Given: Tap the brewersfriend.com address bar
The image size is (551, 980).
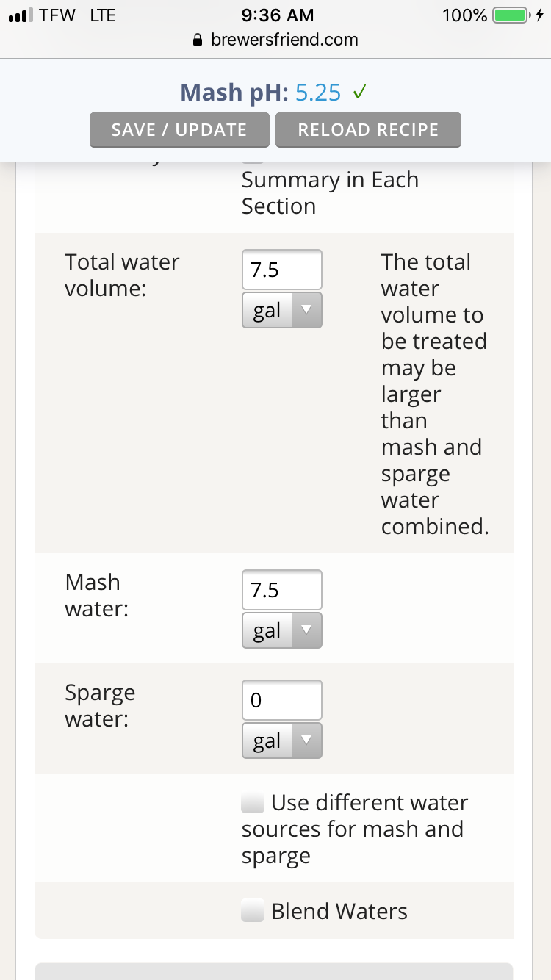Looking at the screenshot, I should pos(275,40).
